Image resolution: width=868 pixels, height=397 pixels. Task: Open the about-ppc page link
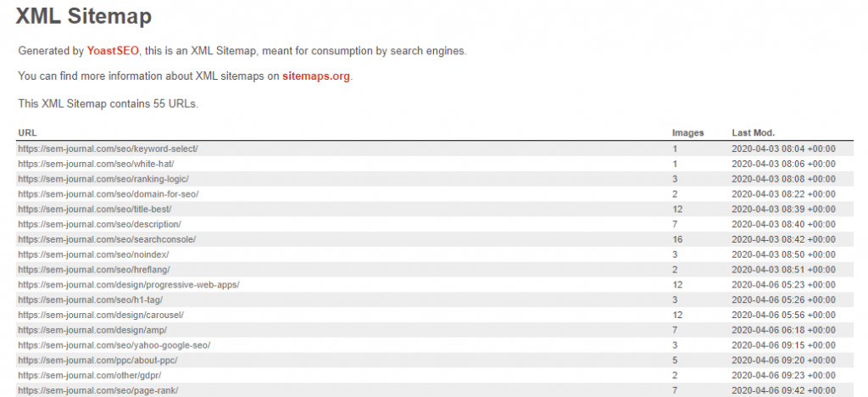(x=97, y=360)
